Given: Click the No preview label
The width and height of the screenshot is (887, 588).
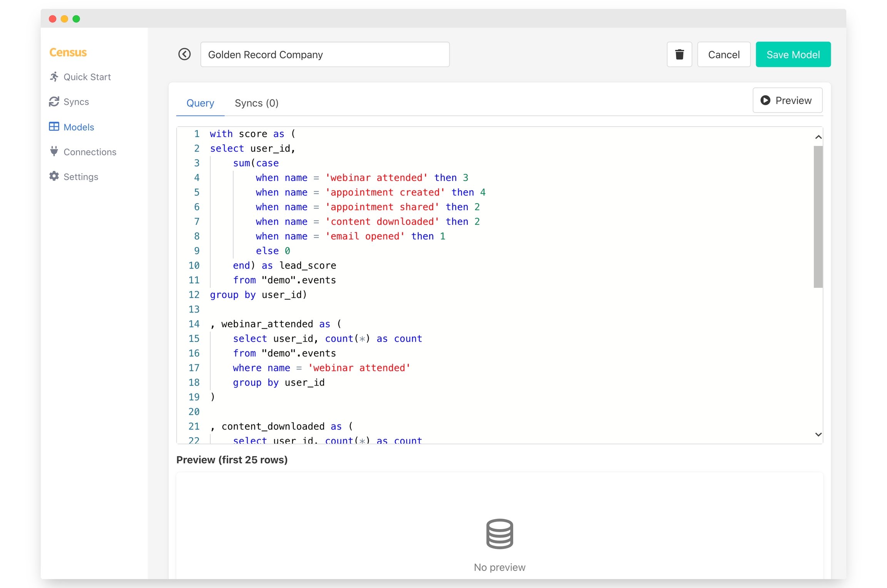Looking at the screenshot, I should click(499, 567).
